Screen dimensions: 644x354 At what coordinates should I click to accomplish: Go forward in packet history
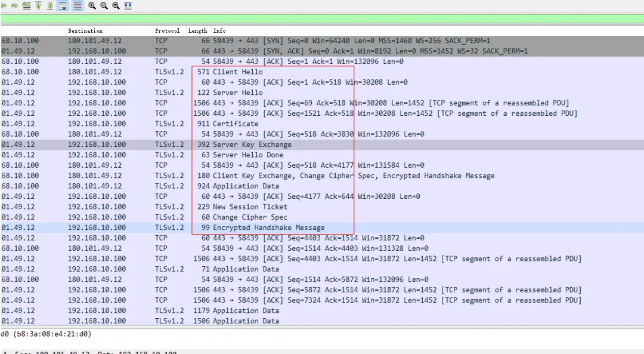pyautogui.click(x=15, y=5)
